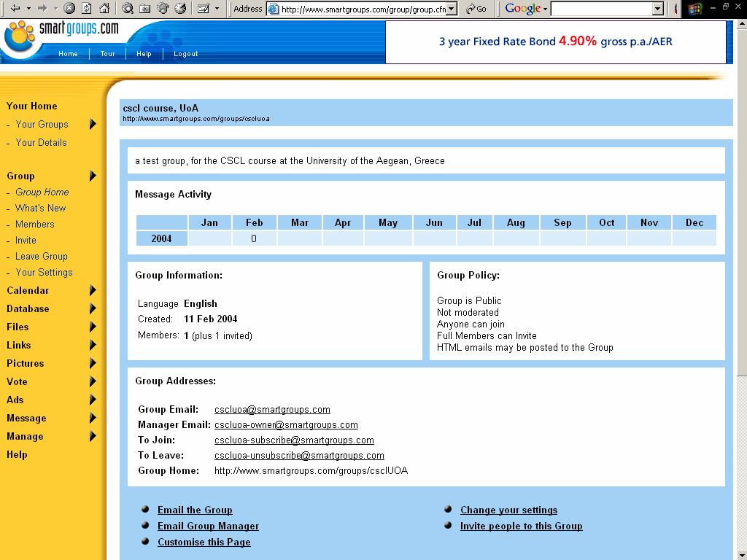Click the Fixed Rate Bond banner ad
Screen dimensions: 747x560
point(555,42)
